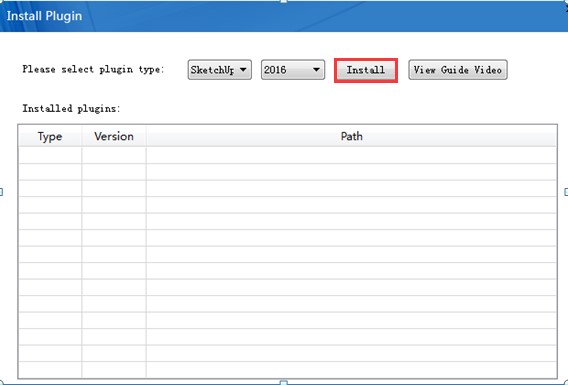Screen dimensions: 568x385
Task: Click the bottom center selection handle
Action: click(x=284, y=382)
